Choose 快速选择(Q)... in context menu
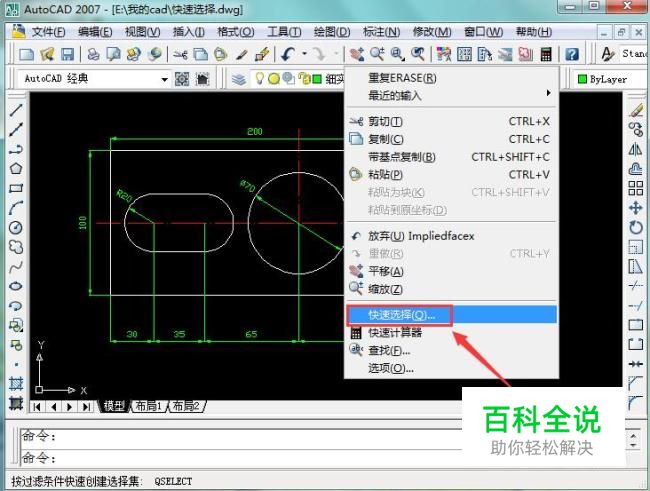650x491 pixels. coord(452,315)
